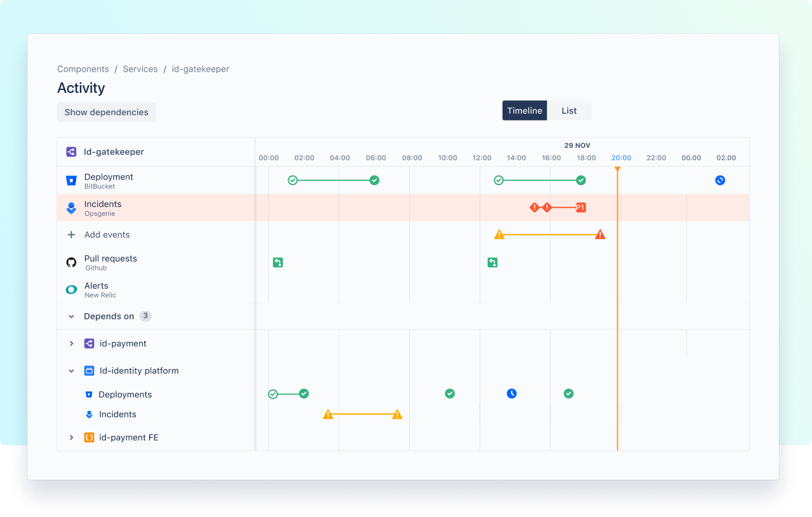Switch to the List view tab
The image size is (812, 517).
569,110
